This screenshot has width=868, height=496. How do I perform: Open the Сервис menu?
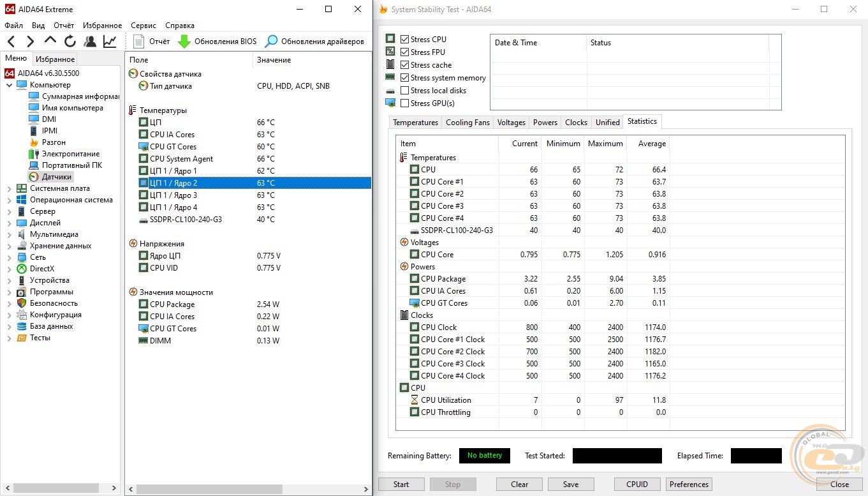[x=143, y=26]
